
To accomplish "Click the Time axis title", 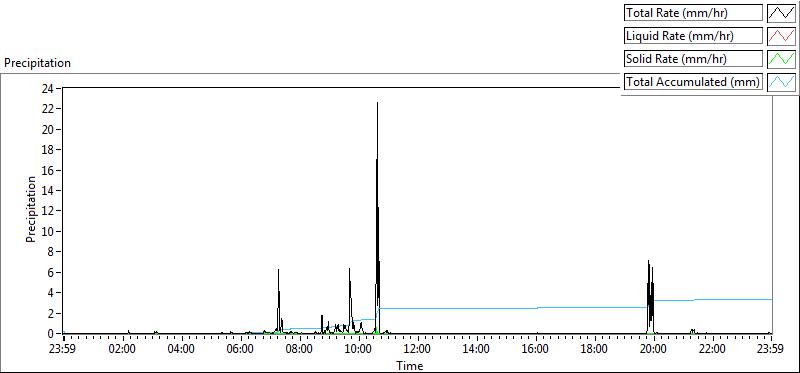I will point(410,366).
